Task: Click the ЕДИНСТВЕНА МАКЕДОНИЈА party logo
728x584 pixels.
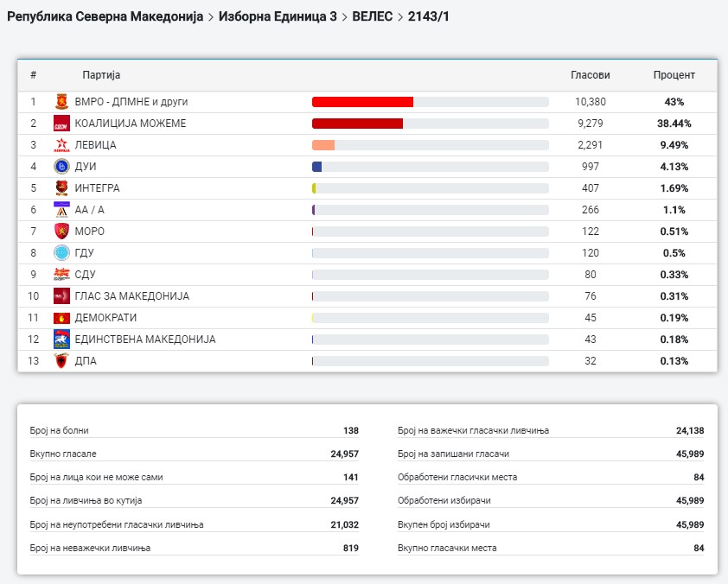Action: coord(61,340)
